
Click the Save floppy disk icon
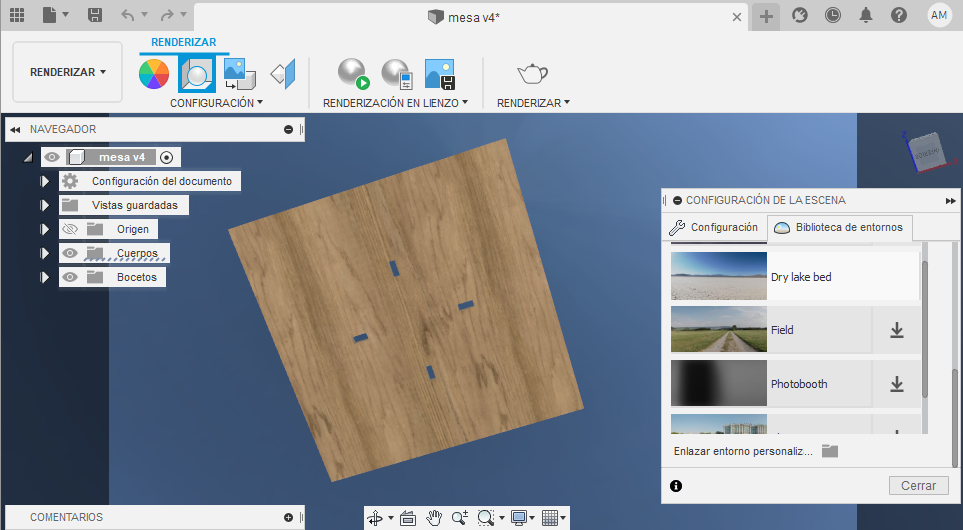point(95,15)
